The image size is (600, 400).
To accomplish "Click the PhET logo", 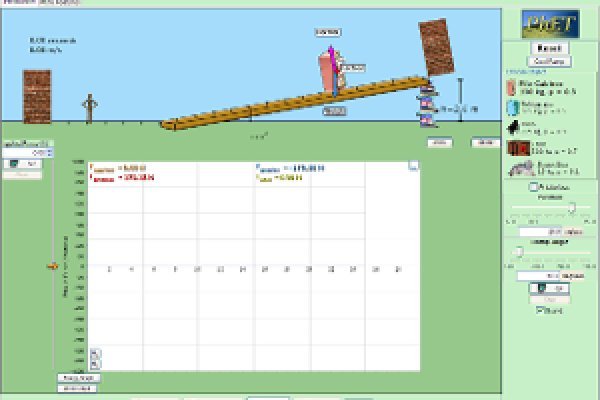I will [549, 23].
